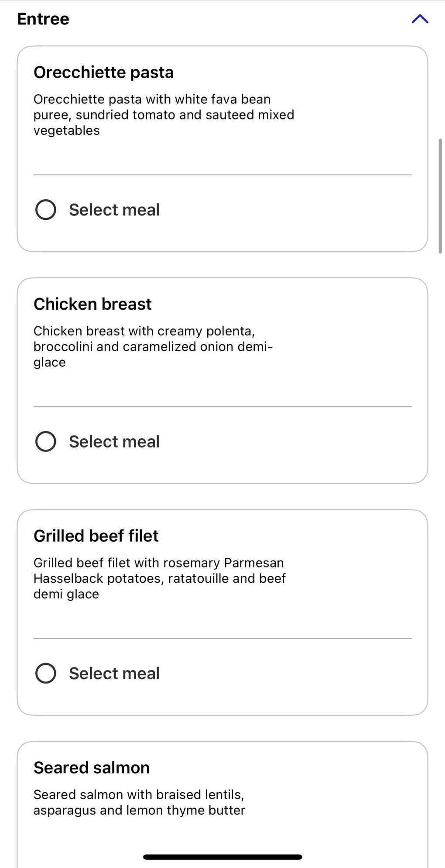
Task: Select the Orecchiette pasta radio button
Action: (x=46, y=210)
